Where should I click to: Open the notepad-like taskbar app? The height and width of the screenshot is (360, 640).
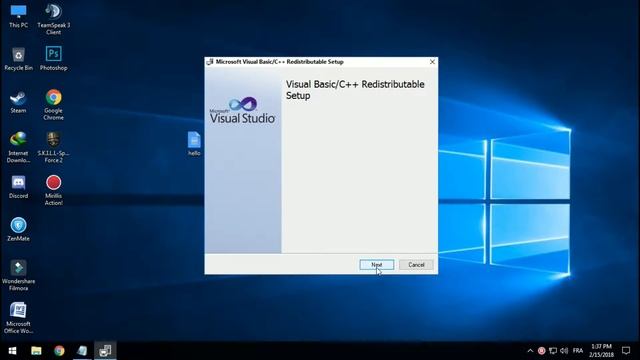tap(82, 351)
